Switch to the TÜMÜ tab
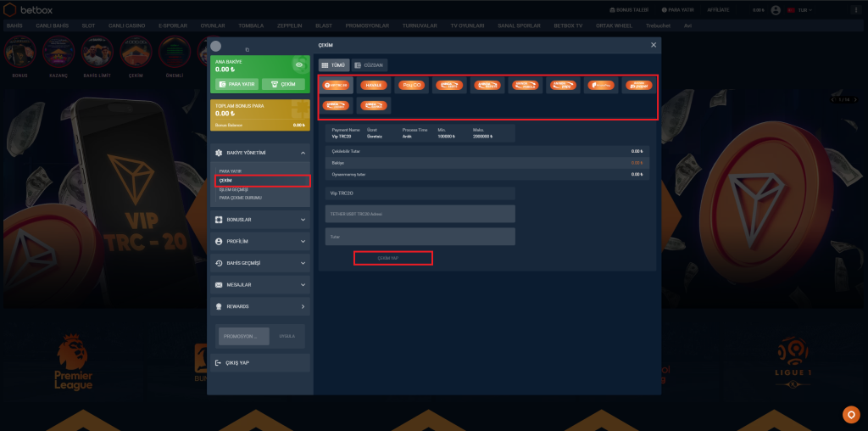The height and width of the screenshot is (431, 868). coord(334,64)
